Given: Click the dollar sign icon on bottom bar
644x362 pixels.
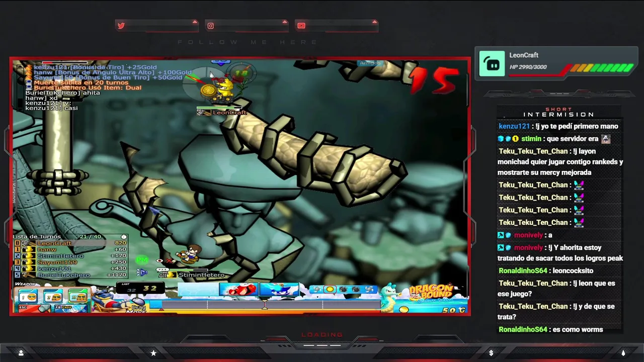Looking at the screenshot, I should (x=491, y=353).
